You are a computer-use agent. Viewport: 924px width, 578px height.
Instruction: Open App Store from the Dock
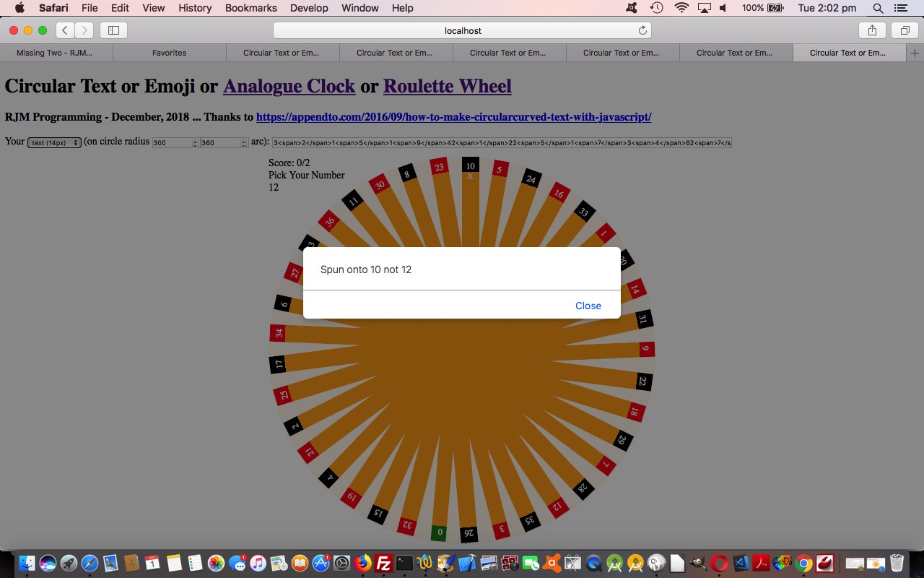pos(321,563)
